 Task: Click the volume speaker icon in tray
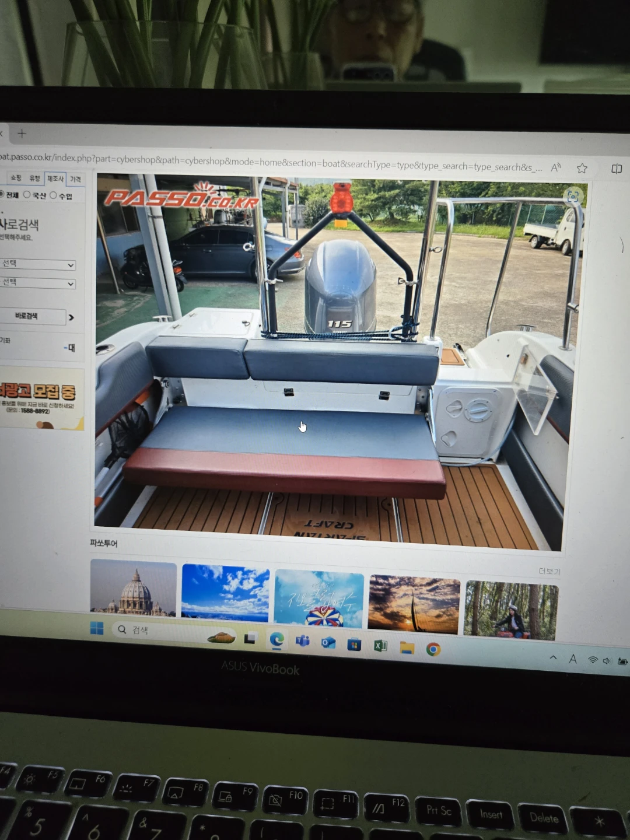(607, 660)
